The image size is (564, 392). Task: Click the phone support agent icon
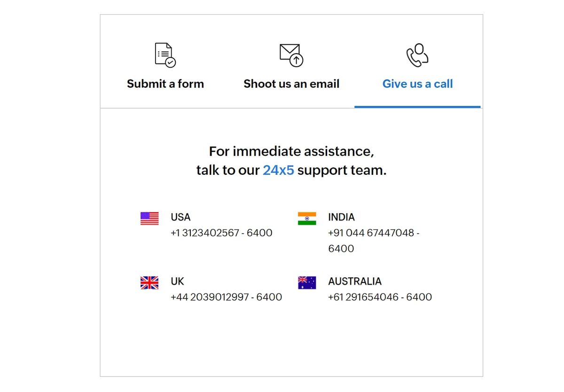pyautogui.click(x=417, y=55)
